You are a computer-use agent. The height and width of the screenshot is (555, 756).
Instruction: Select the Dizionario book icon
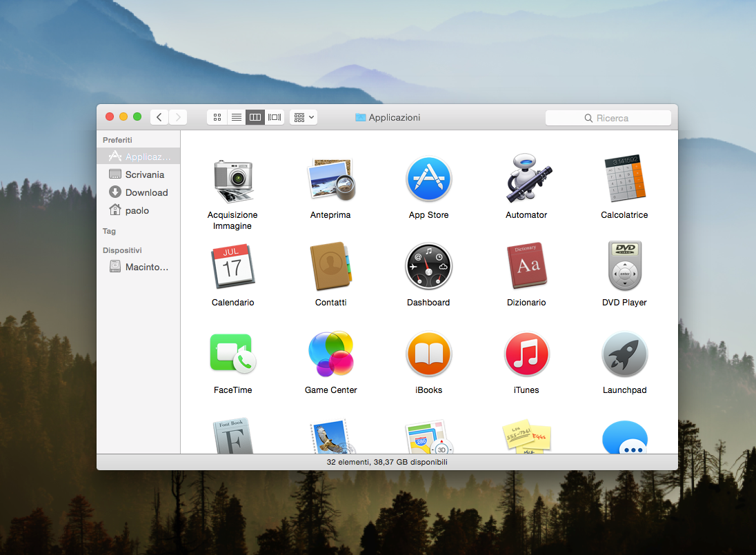(526, 265)
